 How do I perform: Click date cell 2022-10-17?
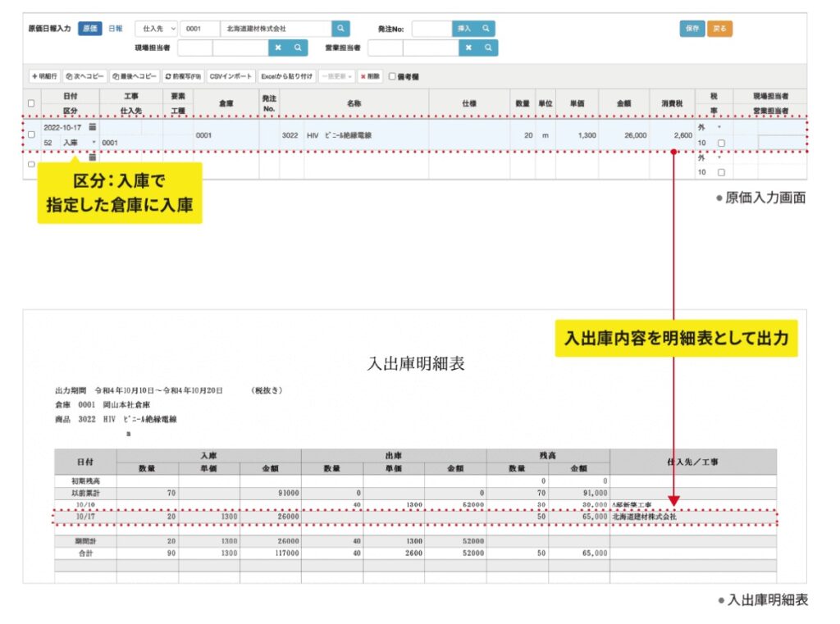[62, 127]
